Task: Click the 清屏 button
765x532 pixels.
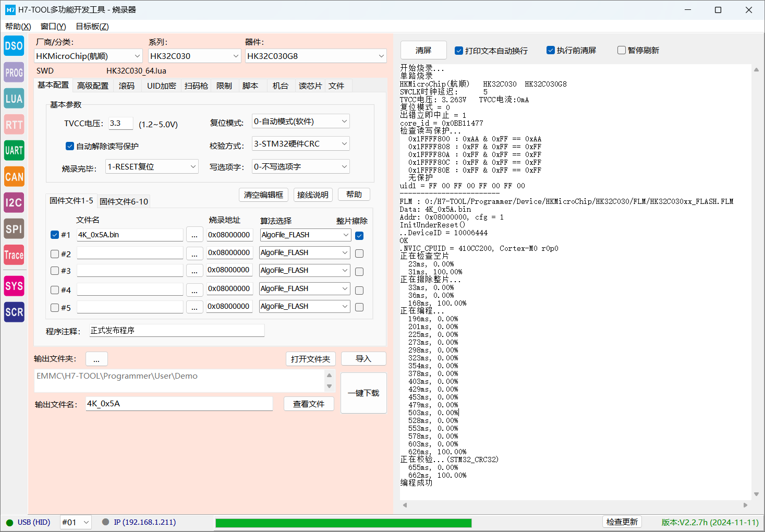Action: (423, 50)
